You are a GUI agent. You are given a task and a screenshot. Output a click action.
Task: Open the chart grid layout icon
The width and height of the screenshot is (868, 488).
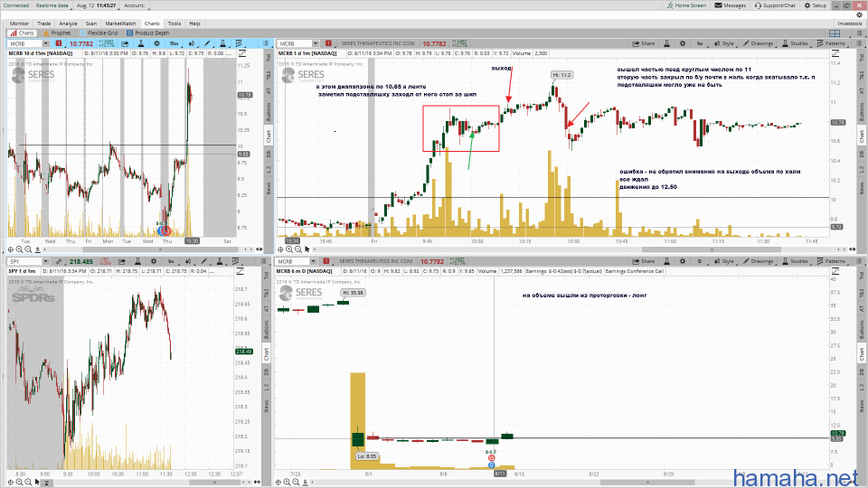(x=835, y=33)
